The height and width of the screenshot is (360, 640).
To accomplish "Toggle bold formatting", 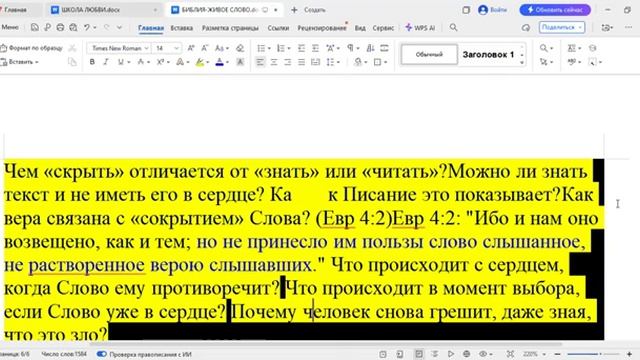I will [x=92, y=62].
